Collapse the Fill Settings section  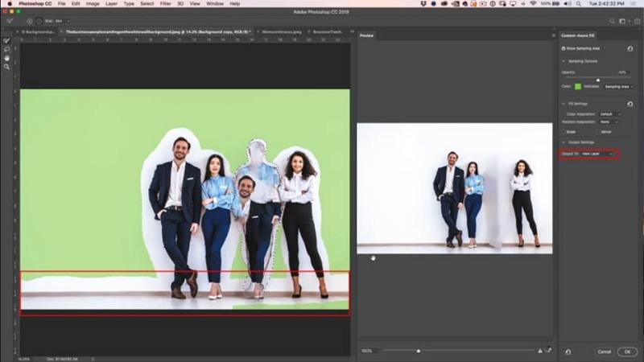563,104
